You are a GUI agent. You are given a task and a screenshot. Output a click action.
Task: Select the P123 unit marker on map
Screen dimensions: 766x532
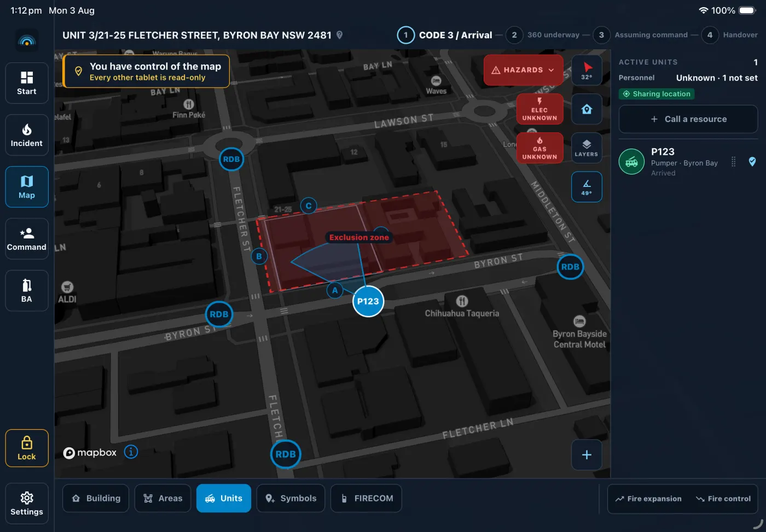point(368,301)
